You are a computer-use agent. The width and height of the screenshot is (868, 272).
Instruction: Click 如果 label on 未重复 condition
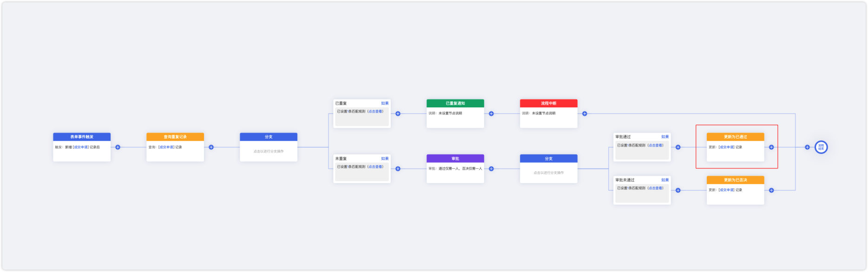point(385,159)
